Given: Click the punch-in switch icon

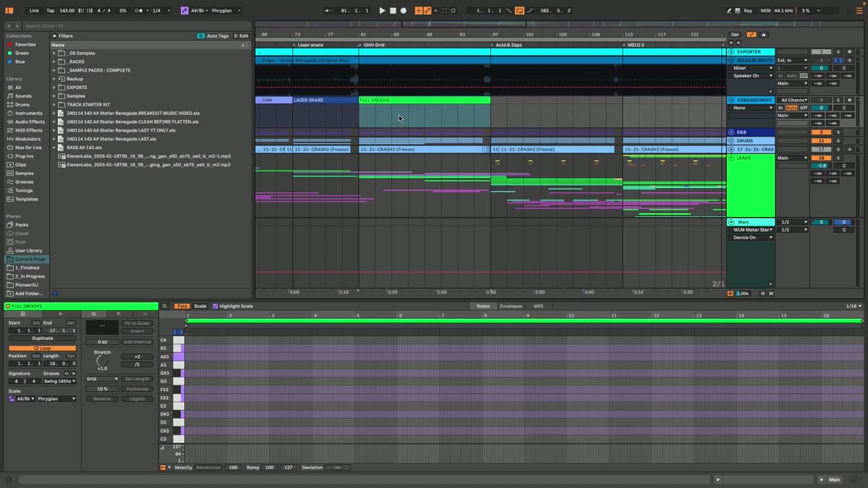Looking at the screenshot, I should [x=509, y=11].
